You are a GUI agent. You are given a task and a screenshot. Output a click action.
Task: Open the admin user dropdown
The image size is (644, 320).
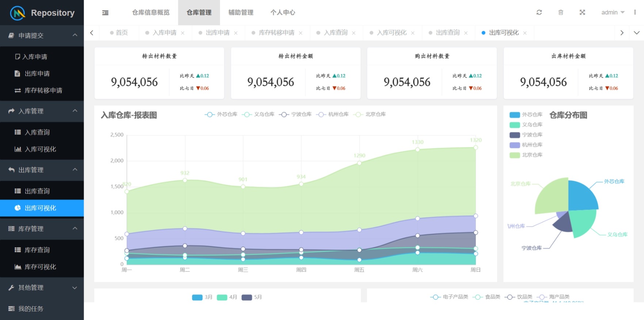click(613, 12)
